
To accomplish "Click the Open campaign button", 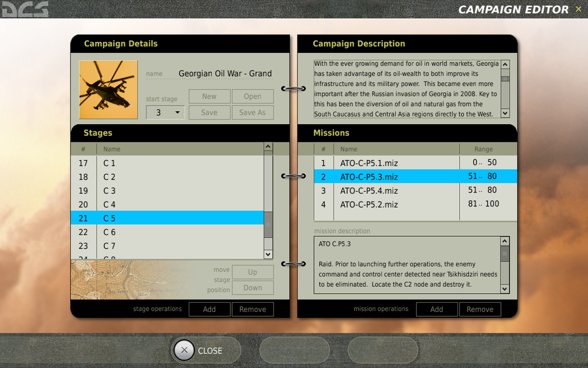I will (x=253, y=97).
